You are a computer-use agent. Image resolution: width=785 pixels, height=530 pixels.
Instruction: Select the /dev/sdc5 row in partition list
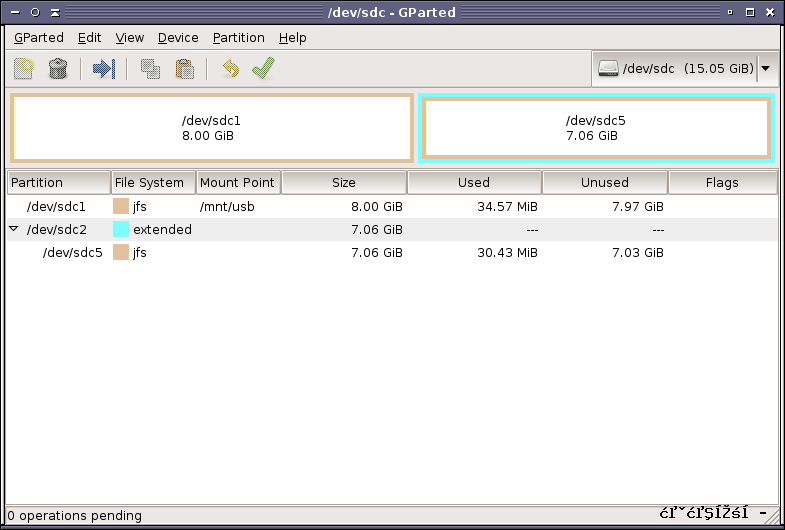click(x=392, y=252)
